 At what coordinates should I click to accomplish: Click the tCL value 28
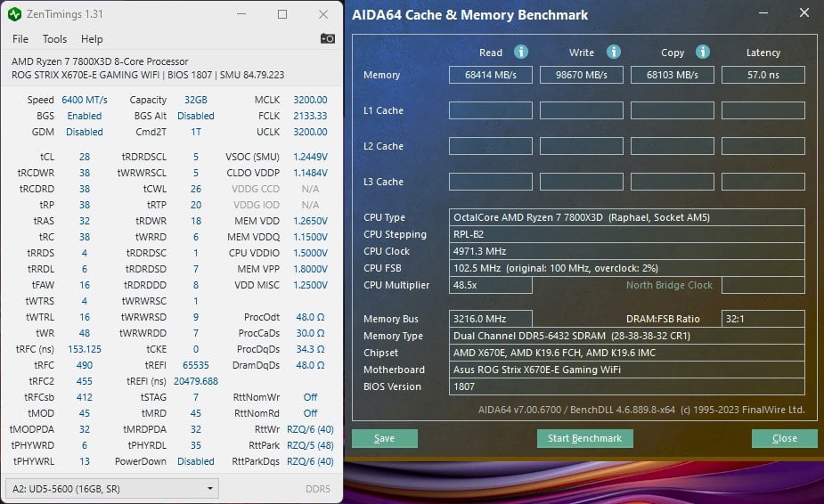(x=84, y=157)
